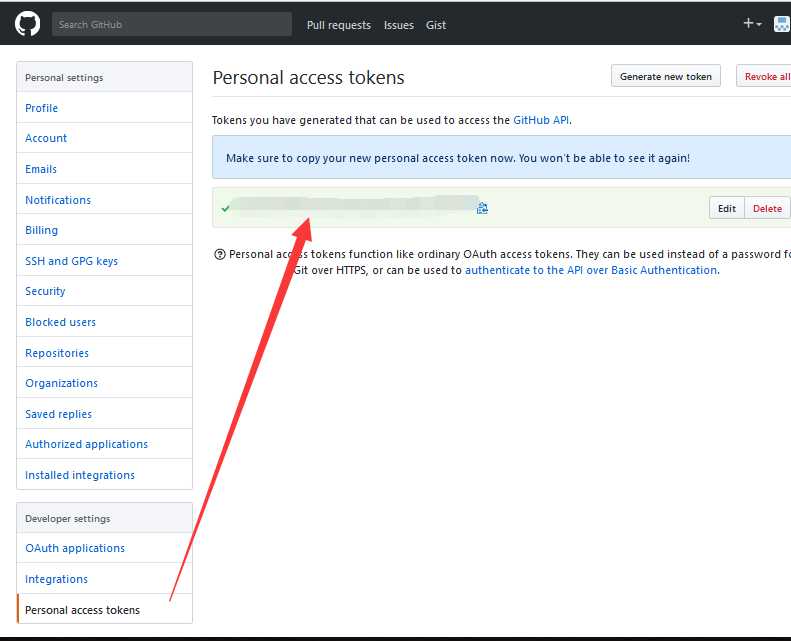Go to Emails settings

click(104, 169)
